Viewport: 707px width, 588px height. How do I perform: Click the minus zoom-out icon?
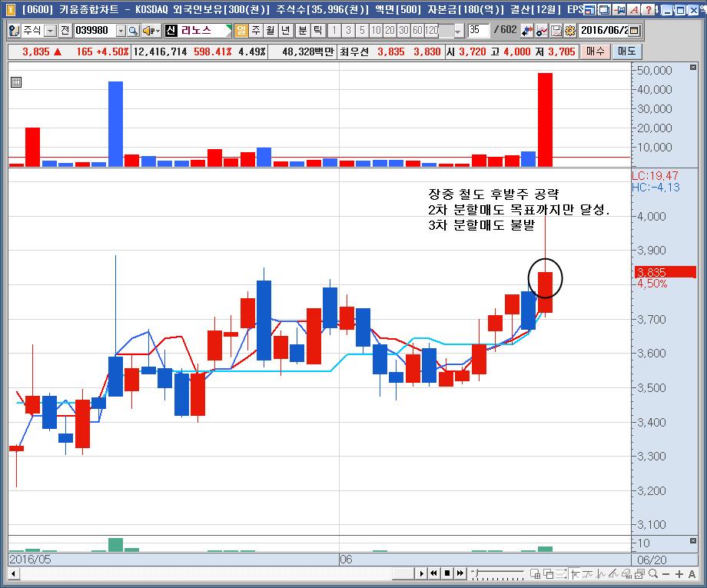point(666,573)
